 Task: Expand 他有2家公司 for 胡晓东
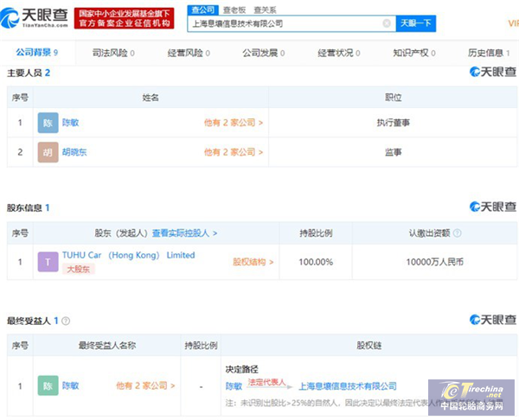(234, 152)
